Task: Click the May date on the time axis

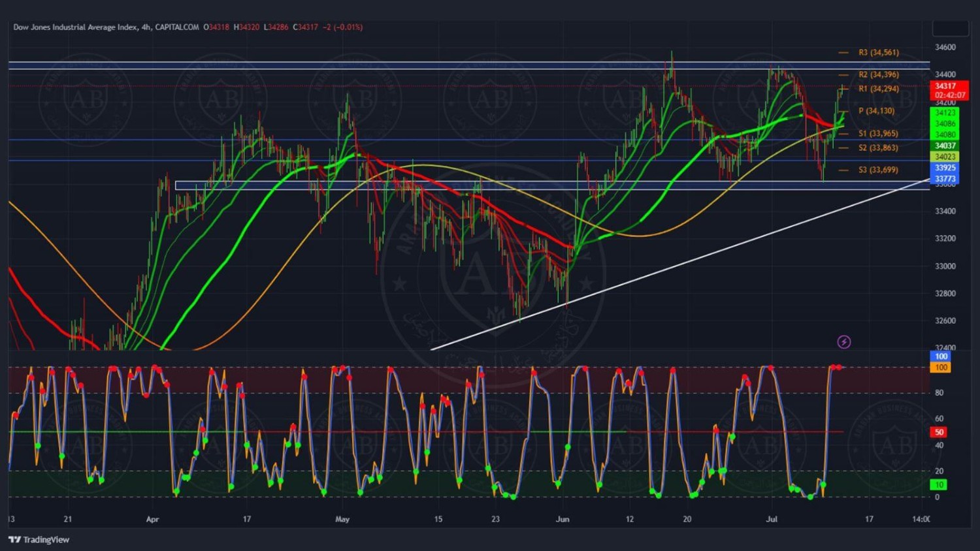Action: 342,520
